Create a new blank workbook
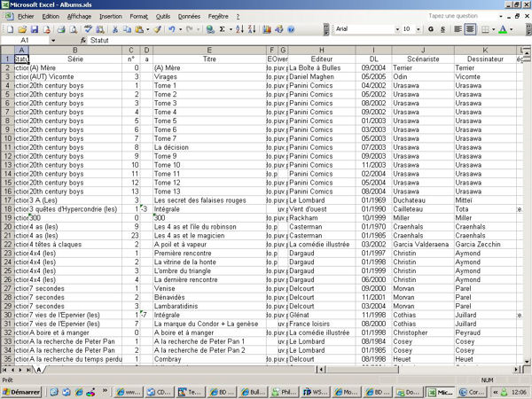532x399 pixels. 10,29
